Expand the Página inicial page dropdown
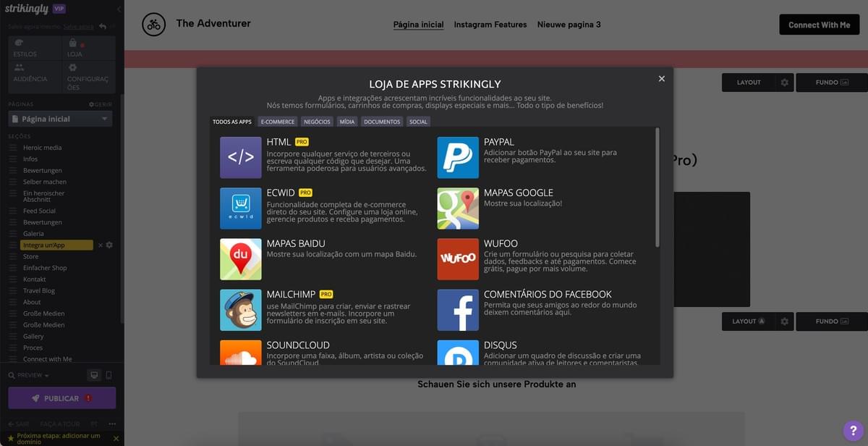This screenshot has width=868, height=446. click(60, 119)
